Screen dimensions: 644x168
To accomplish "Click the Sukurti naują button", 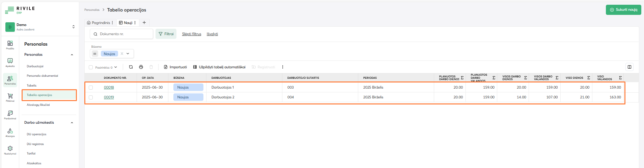I will pyautogui.click(x=623, y=10).
